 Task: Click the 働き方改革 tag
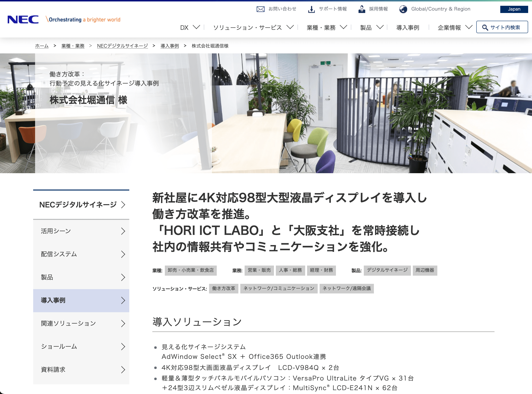[223, 288]
